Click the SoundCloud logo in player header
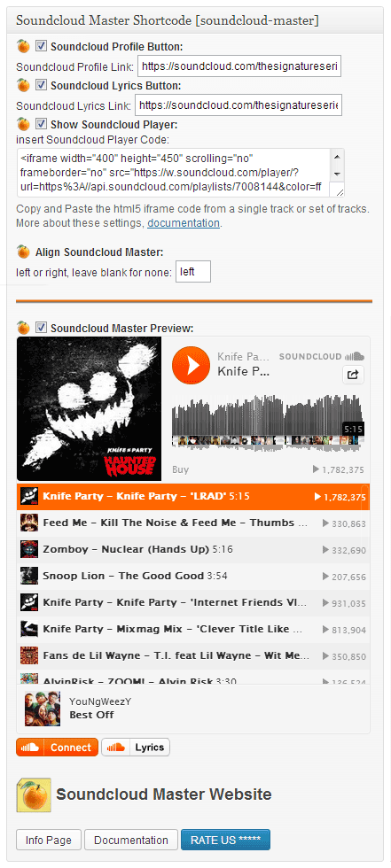Screen dimensions: 391x868 click(321, 356)
